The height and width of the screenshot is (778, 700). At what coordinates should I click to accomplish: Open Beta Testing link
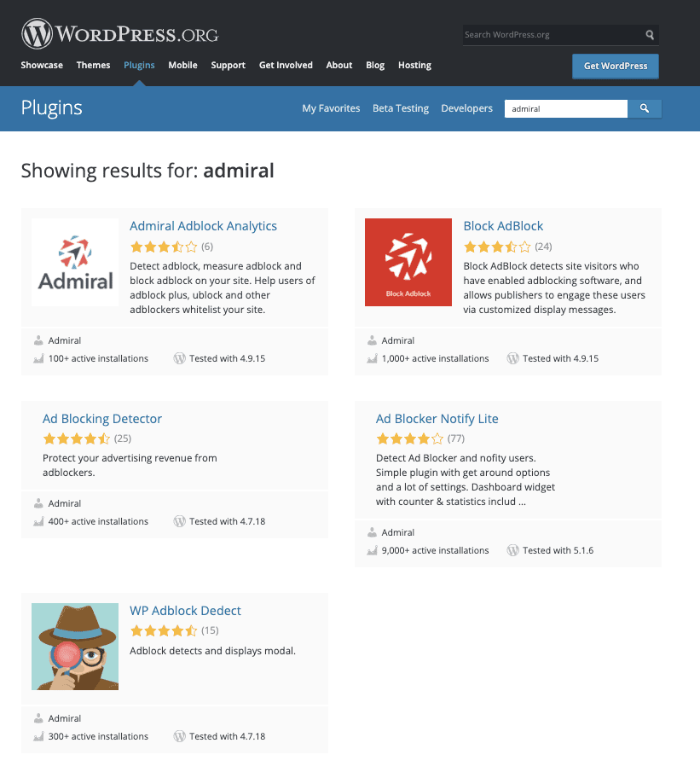(x=401, y=108)
